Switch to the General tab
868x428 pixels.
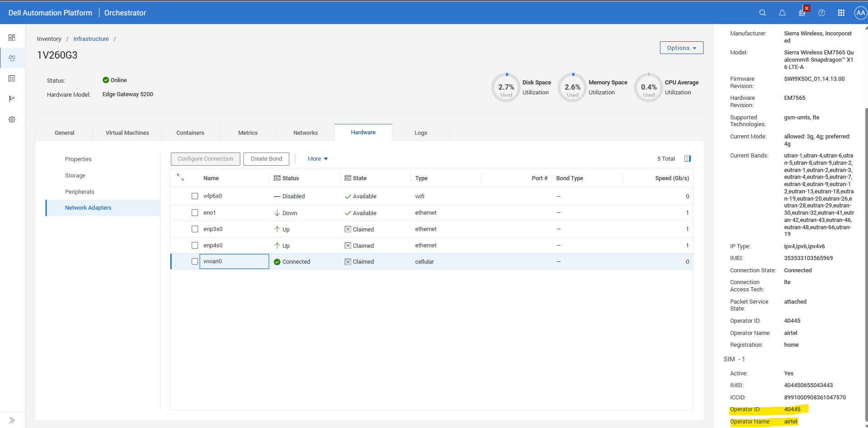click(x=64, y=133)
